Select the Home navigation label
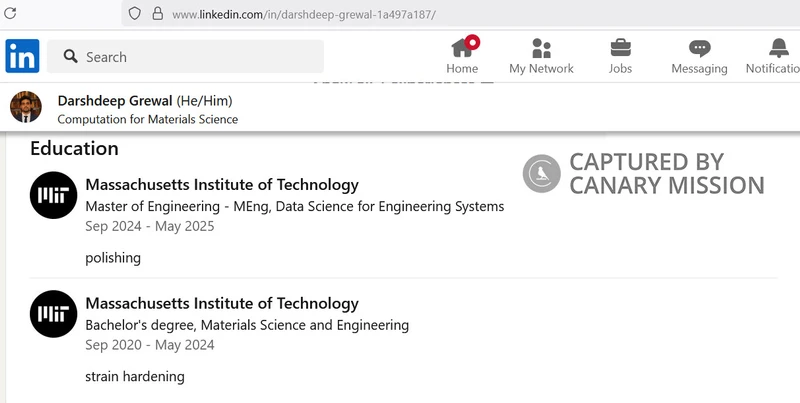Viewport: 800px width, 403px height. 462,69
